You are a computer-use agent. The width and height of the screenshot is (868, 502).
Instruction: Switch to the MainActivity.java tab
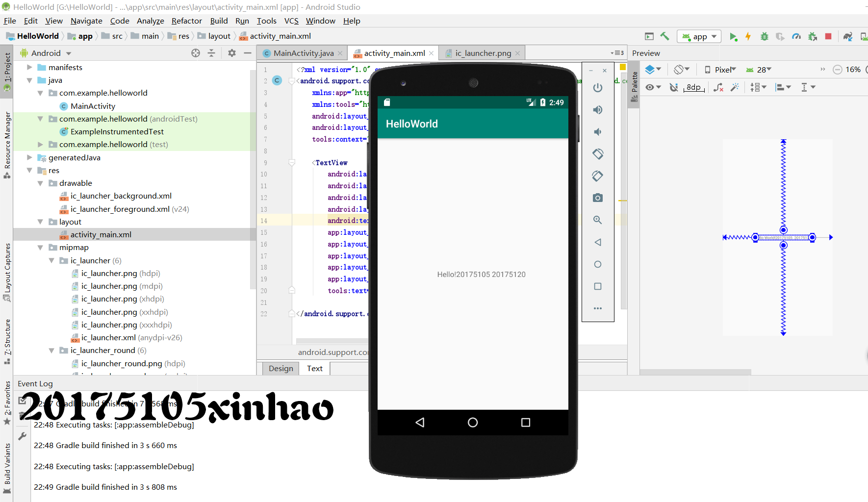click(303, 53)
